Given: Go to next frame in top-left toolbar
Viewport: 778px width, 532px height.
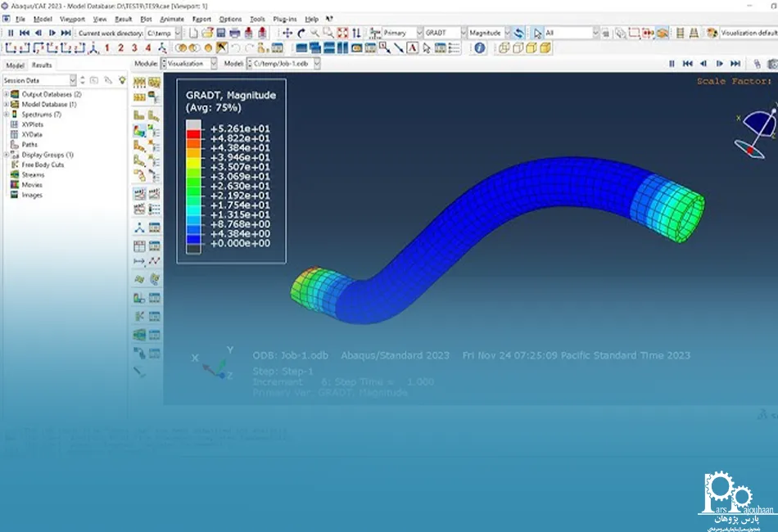Looking at the screenshot, I should pos(52,34).
